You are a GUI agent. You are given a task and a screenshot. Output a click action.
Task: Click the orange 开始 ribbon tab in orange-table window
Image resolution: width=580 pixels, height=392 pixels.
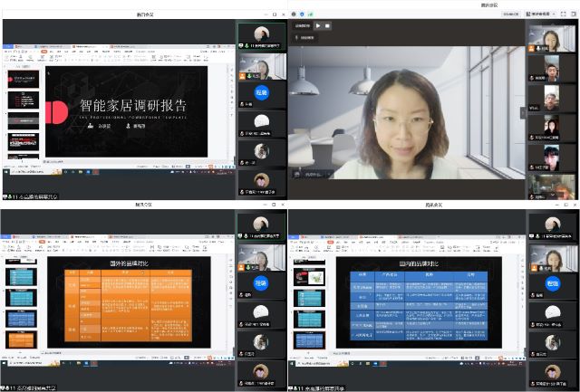(42, 242)
